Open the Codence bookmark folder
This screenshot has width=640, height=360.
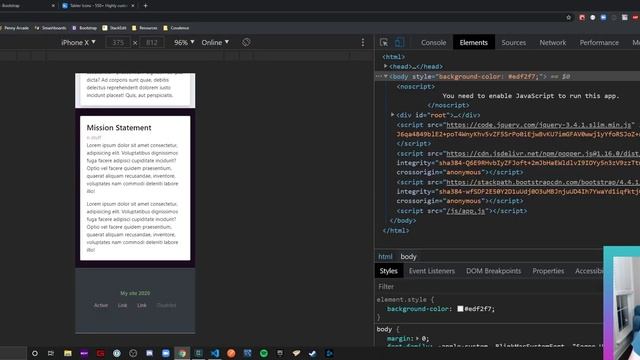click(x=176, y=28)
